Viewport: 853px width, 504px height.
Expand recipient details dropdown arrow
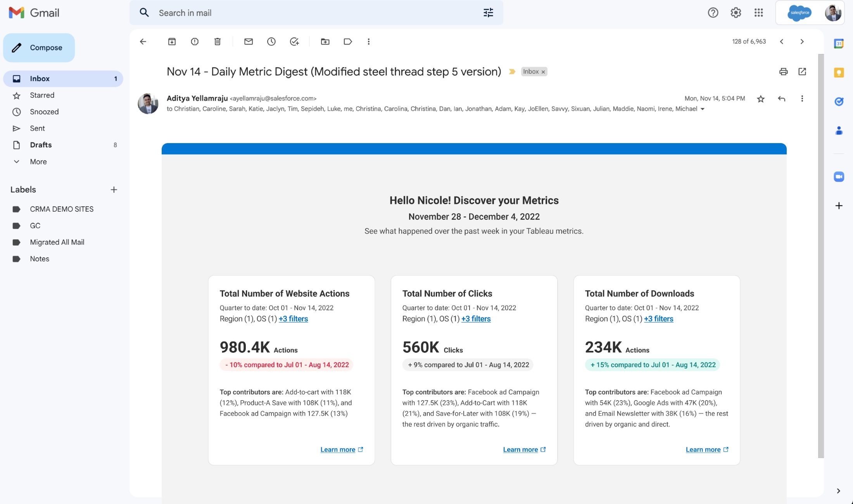tap(702, 109)
